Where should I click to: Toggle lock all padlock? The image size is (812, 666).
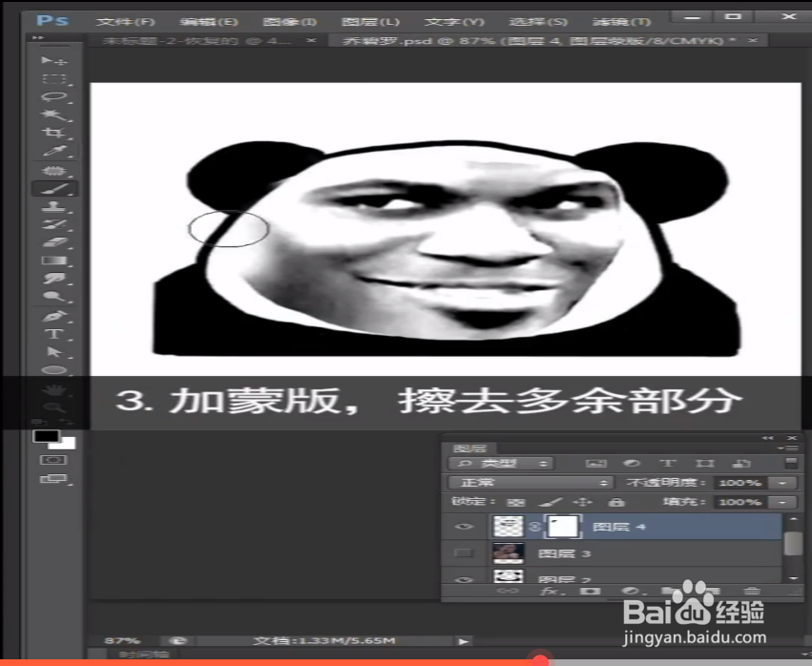[x=615, y=502]
